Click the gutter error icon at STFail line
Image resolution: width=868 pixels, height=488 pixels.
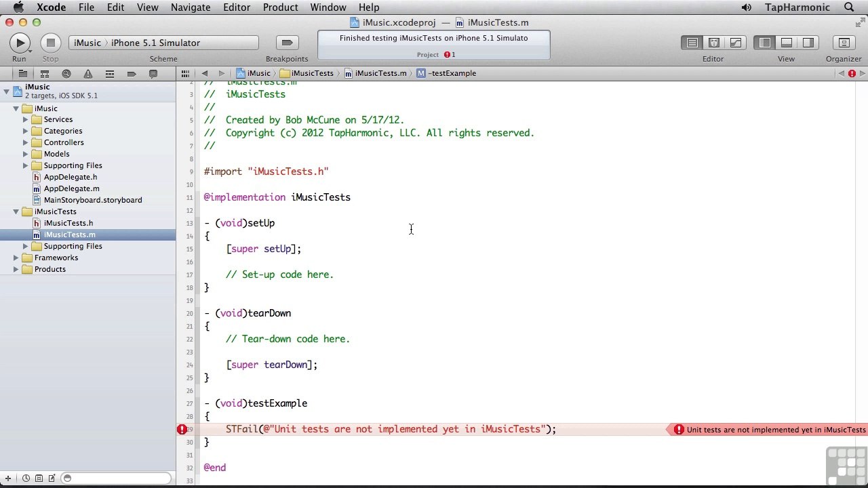[x=182, y=429]
